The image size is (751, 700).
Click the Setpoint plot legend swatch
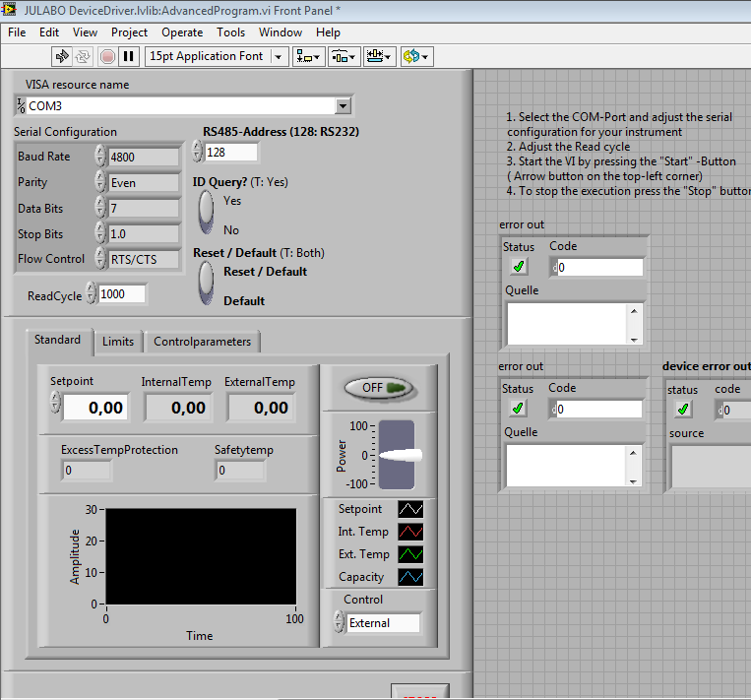tap(408, 509)
